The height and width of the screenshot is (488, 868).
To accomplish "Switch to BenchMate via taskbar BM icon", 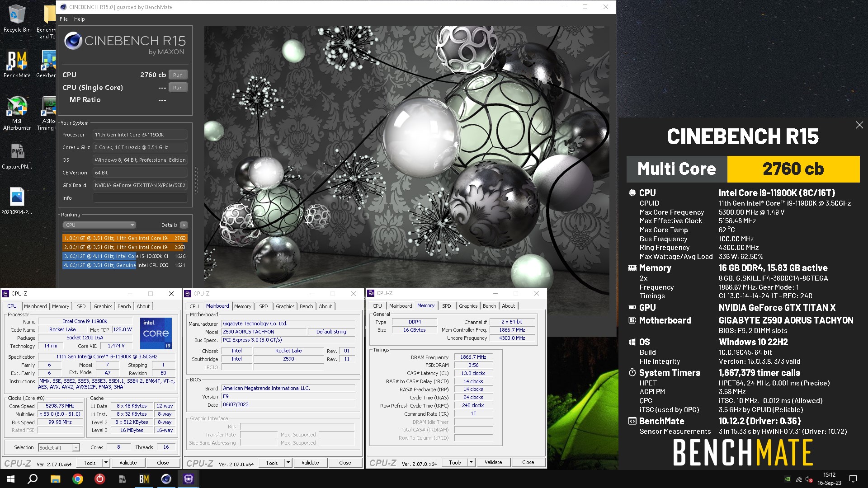I will click(144, 479).
